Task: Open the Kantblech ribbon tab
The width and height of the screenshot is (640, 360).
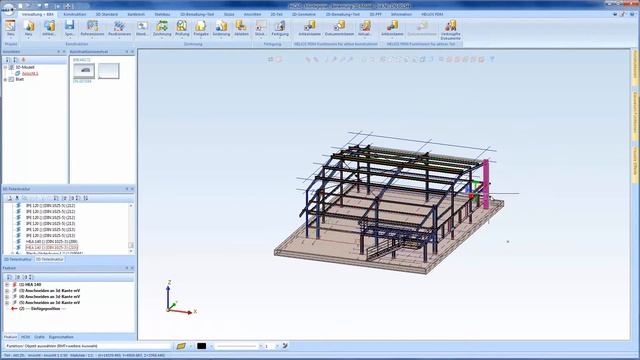Action: point(136,14)
